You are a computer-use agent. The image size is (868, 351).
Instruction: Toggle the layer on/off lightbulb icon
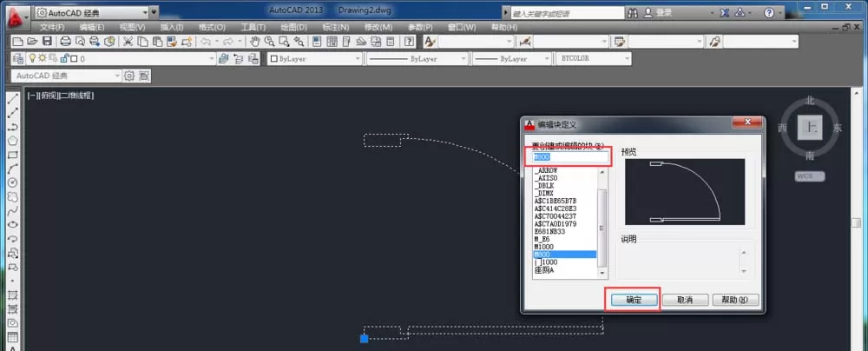coord(33,57)
